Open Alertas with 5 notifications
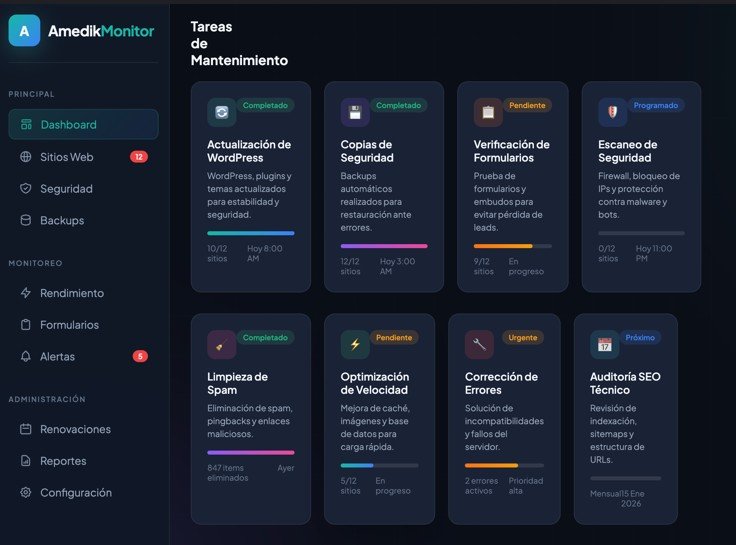 [x=57, y=357]
